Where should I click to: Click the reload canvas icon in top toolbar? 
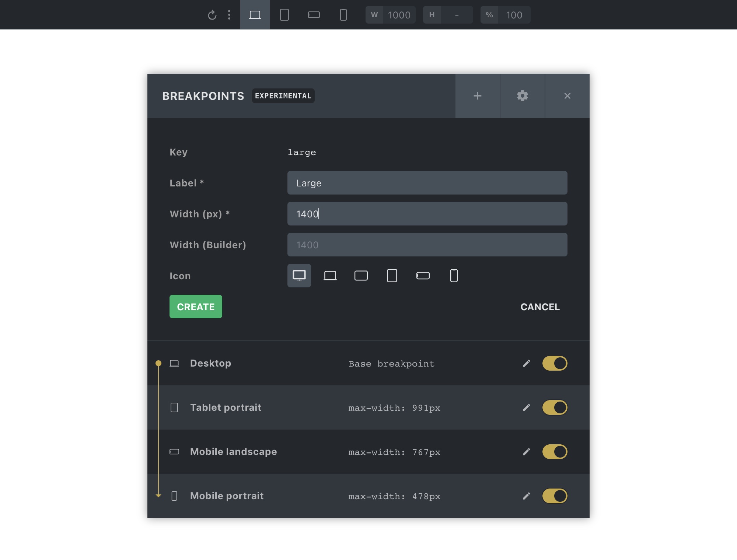tap(212, 15)
